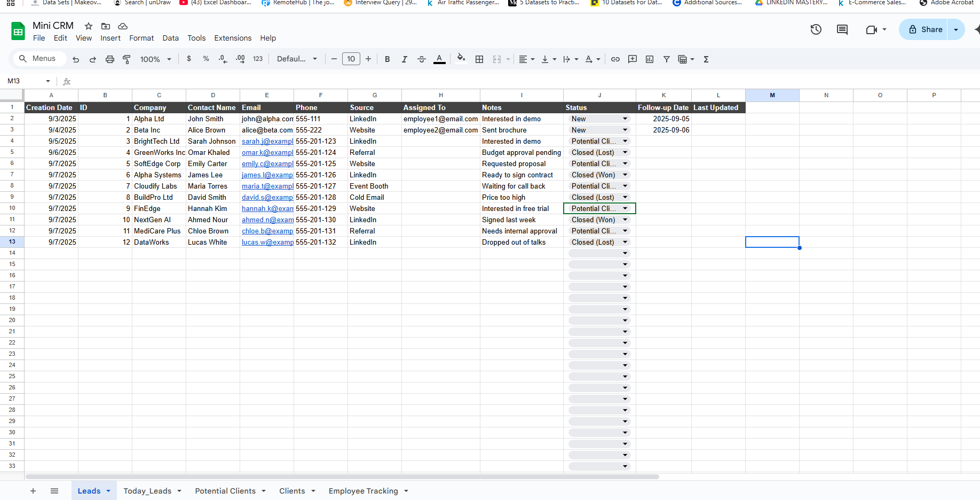This screenshot has height=500, width=980.
Task: Apply strikethrough formatting
Action: pyautogui.click(x=422, y=59)
